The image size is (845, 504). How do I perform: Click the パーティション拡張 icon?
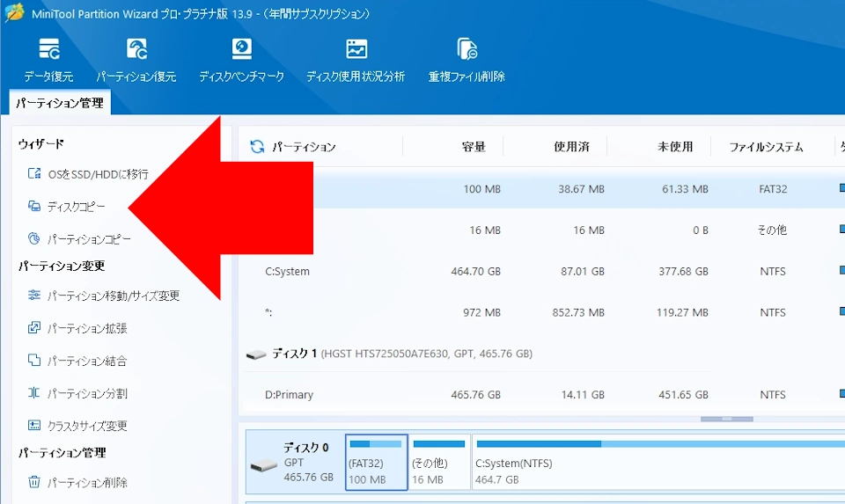pos(34,327)
